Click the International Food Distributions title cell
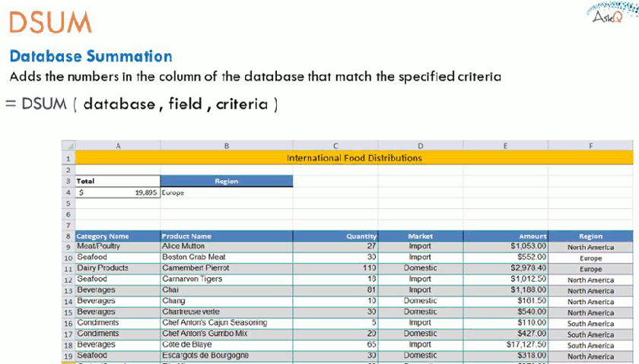The image size is (639, 364). click(x=354, y=158)
